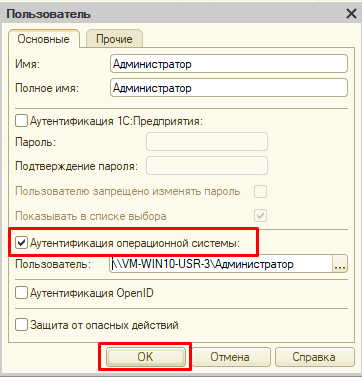Click the Имя input field
Viewport: 362px width, 377px height.
pos(229,64)
